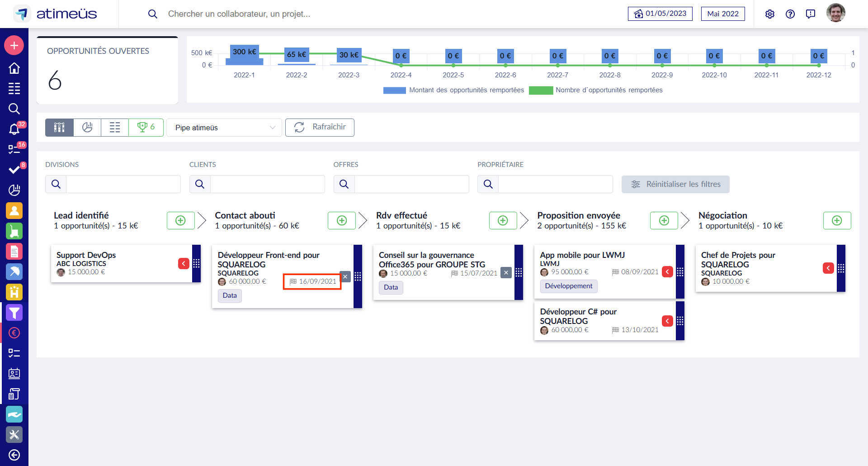This screenshot has width=868, height=466.
Task: Switch to list view
Action: pyautogui.click(x=115, y=128)
